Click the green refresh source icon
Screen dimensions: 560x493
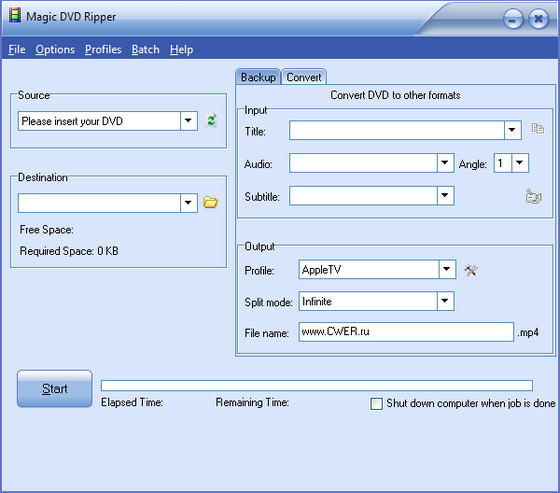tap(211, 121)
